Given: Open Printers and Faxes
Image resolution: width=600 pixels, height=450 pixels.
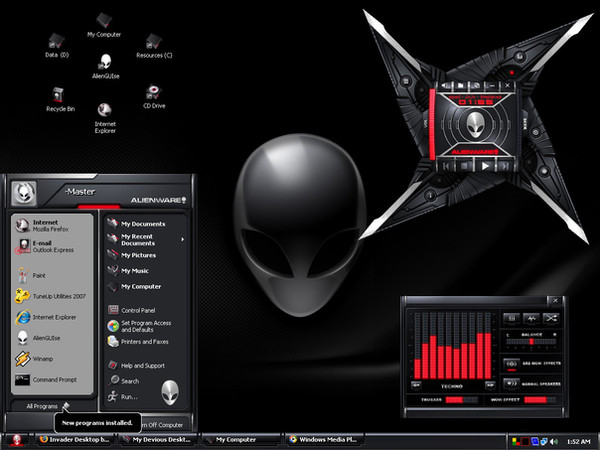Looking at the screenshot, I should click(x=145, y=341).
